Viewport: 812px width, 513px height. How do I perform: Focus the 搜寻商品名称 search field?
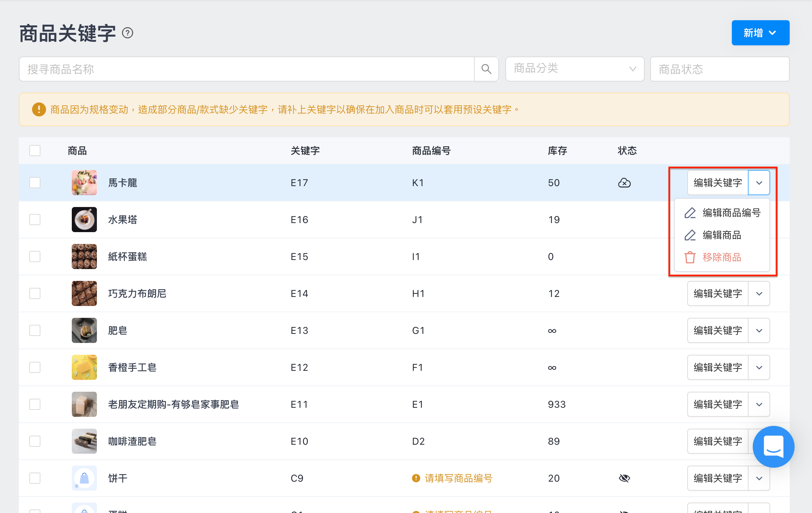247,69
